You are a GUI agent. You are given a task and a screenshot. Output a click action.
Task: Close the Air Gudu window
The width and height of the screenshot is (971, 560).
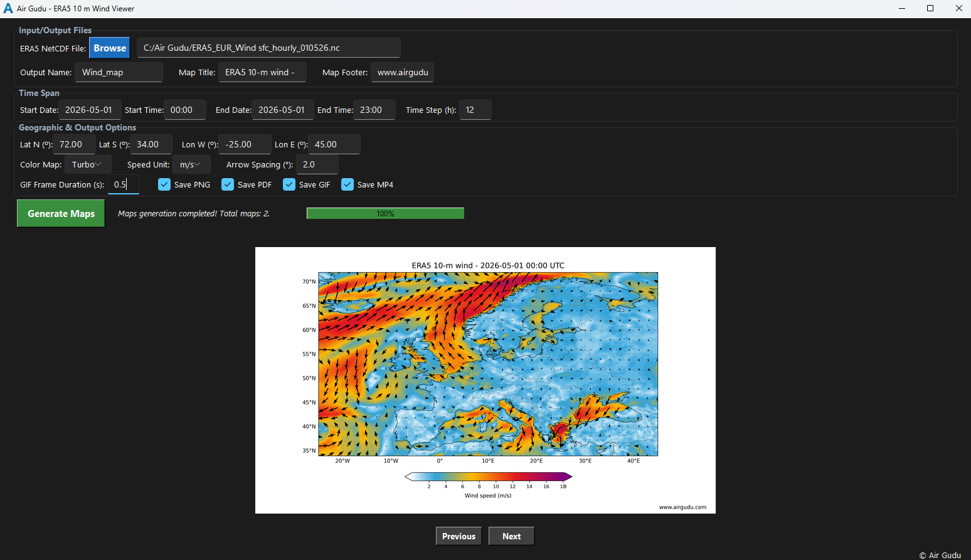958,8
